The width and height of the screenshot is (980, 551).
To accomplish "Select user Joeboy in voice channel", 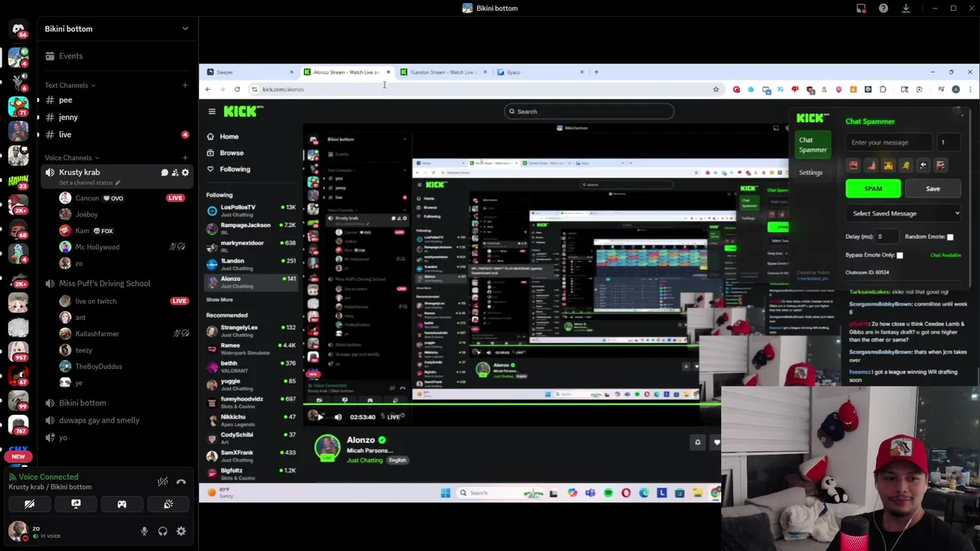I will tap(87, 214).
